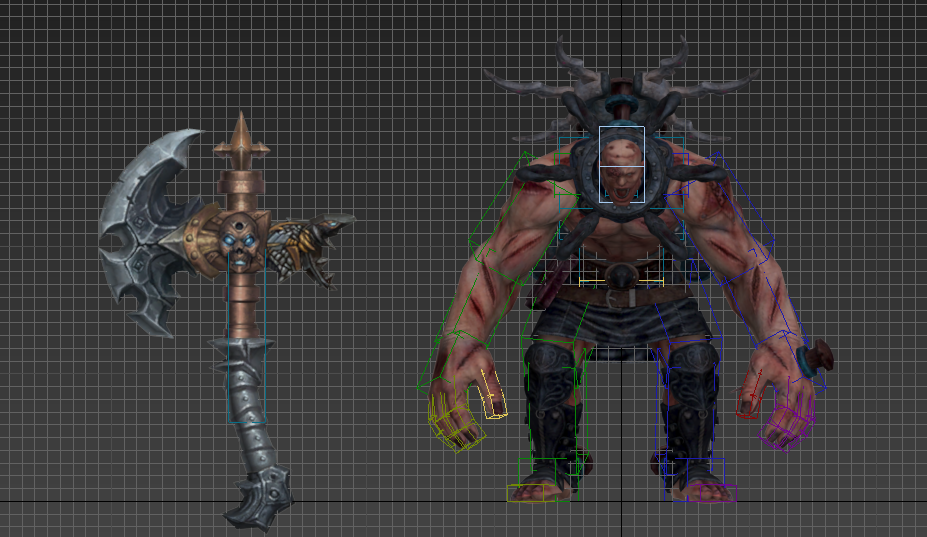Click the round belt buckle on character

tap(620, 275)
